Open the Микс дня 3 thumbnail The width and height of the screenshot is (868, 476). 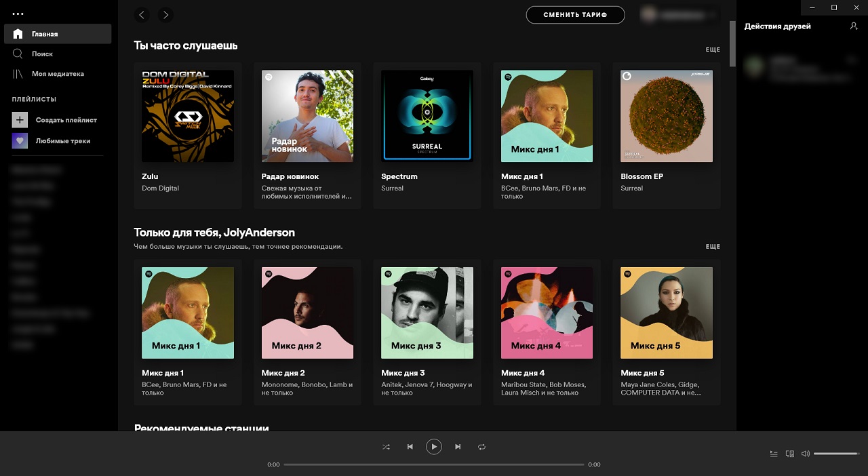point(427,313)
